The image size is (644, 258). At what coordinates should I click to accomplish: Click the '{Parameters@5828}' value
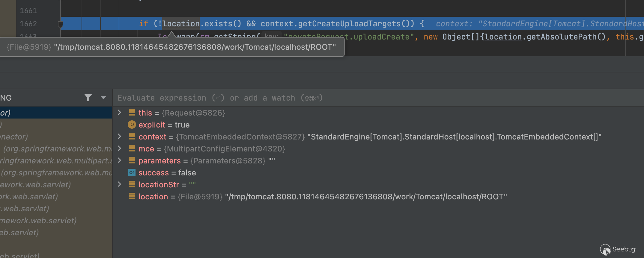228,161
